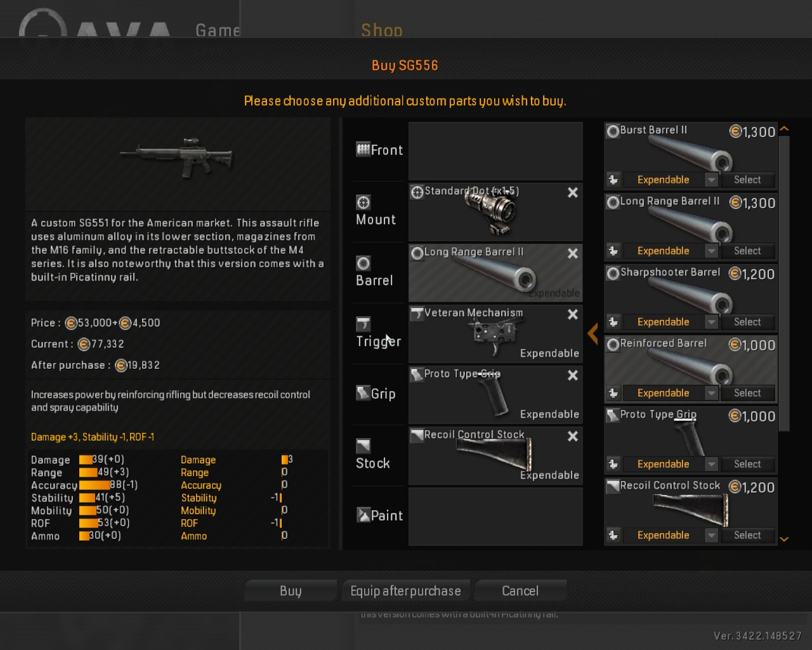Confirm purchase with the Buy button
The image size is (812, 650).
pyautogui.click(x=291, y=591)
